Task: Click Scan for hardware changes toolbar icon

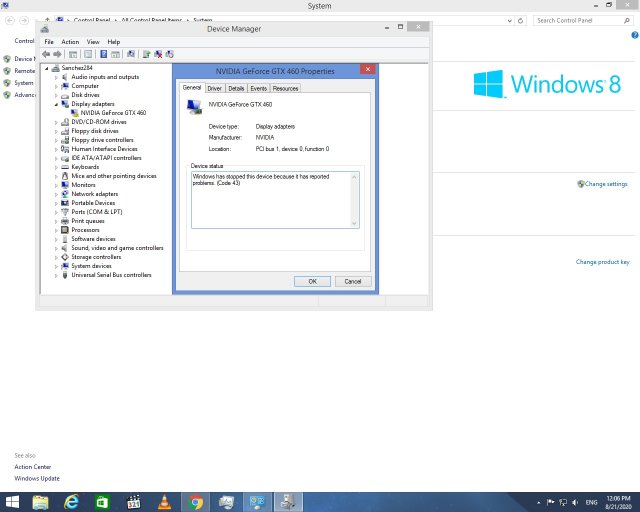Action: (131, 54)
